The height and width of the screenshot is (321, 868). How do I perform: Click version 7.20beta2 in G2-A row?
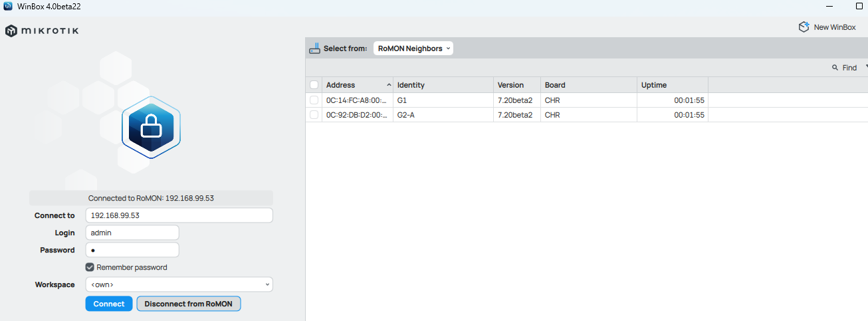point(517,115)
